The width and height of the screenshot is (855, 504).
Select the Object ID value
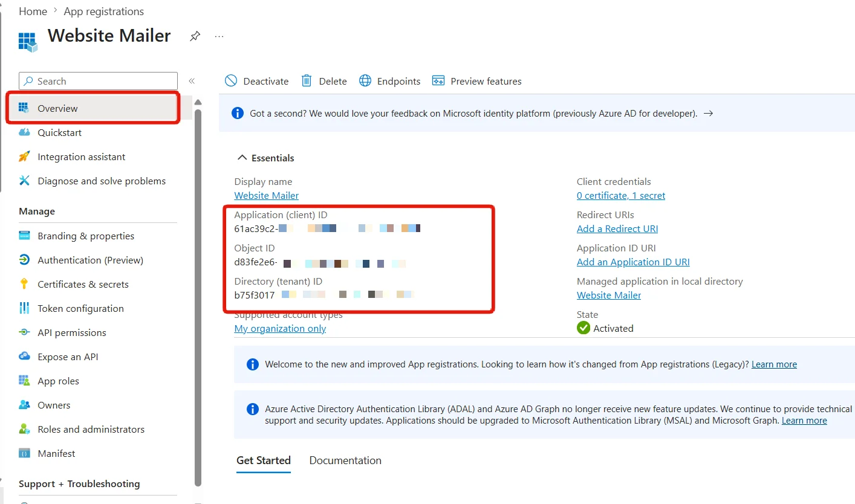pos(320,263)
